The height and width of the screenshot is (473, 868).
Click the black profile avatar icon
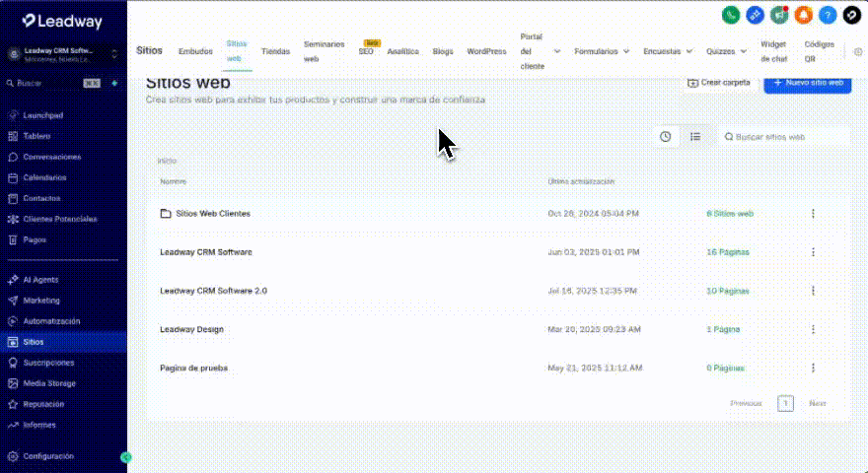pyautogui.click(x=852, y=15)
